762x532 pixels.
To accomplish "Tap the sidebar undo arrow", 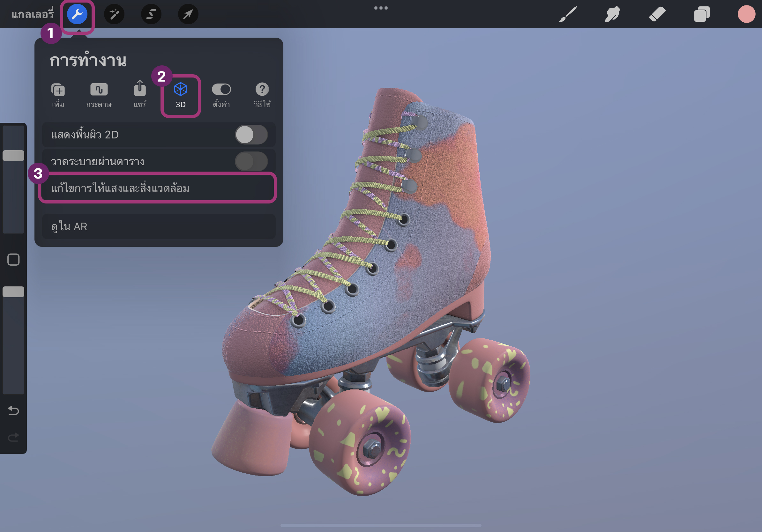I will (x=13, y=411).
